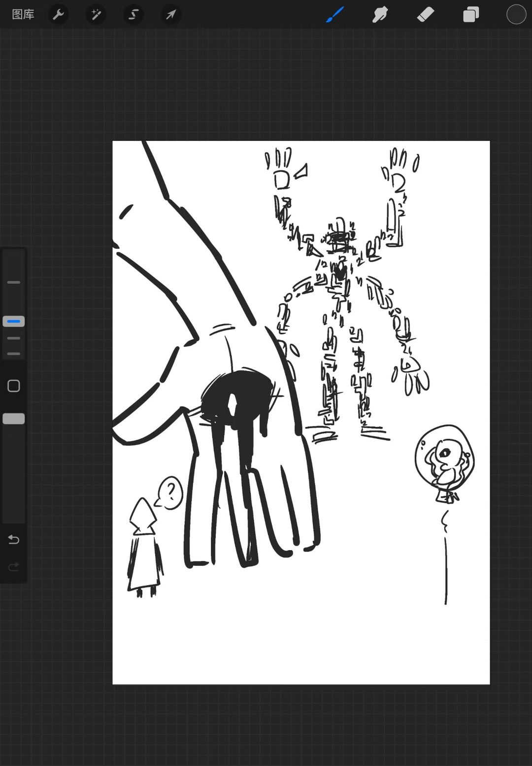Select the Eraser tool
The width and height of the screenshot is (532, 766).
click(426, 14)
